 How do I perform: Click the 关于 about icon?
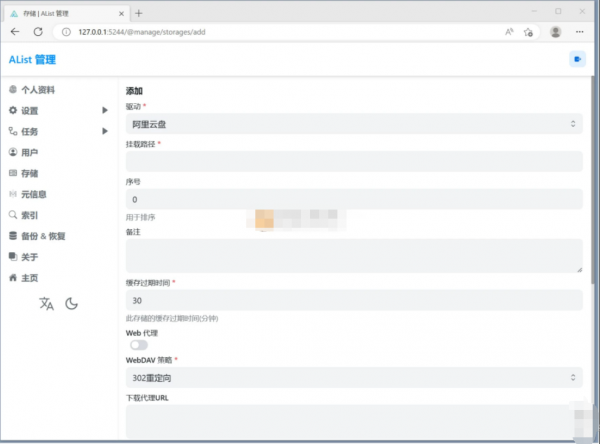tap(13, 256)
